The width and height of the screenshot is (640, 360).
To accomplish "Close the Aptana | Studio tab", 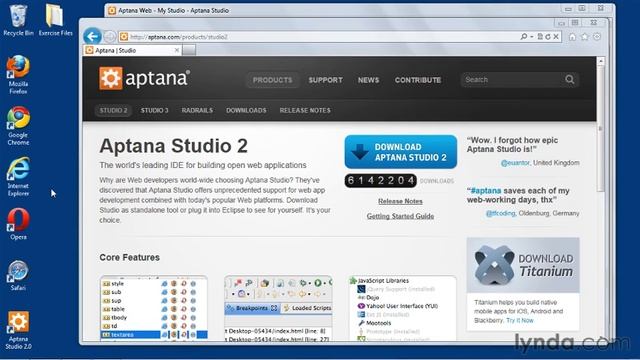I will 176,50.
